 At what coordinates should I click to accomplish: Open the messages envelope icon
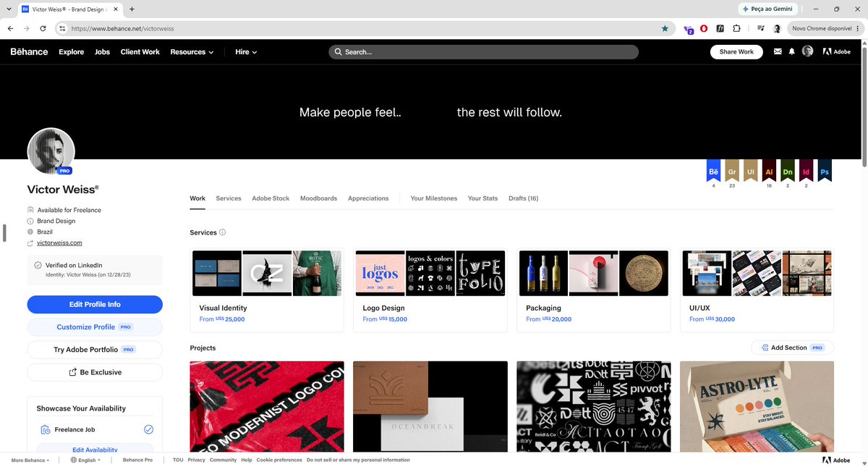tap(778, 51)
